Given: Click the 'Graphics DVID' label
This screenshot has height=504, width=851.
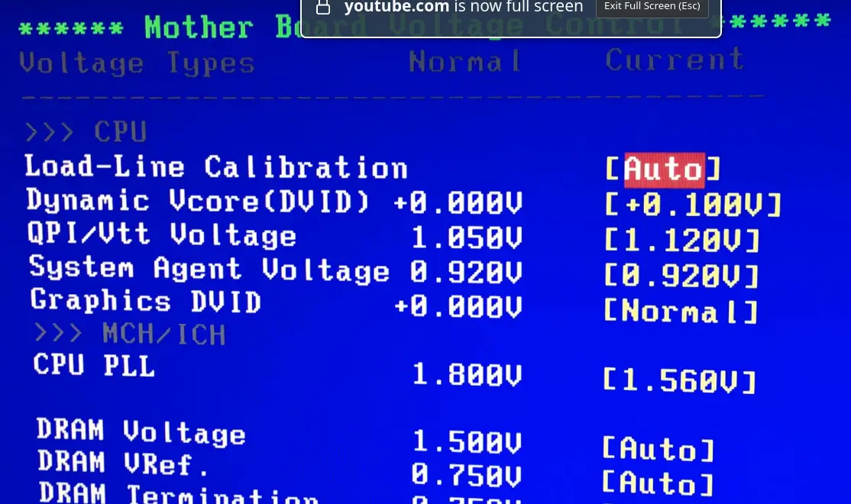Looking at the screenshot, I should tap(146, 301).
